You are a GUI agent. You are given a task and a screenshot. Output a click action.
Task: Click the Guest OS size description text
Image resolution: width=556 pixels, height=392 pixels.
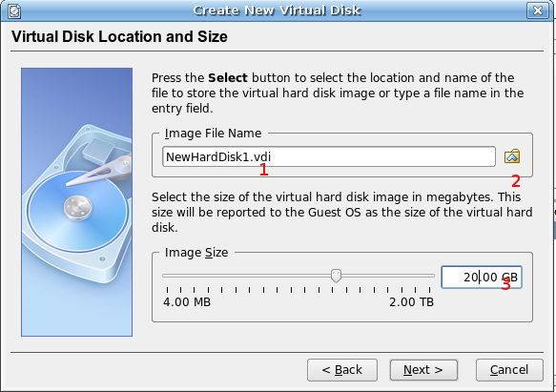click(341, 212)
